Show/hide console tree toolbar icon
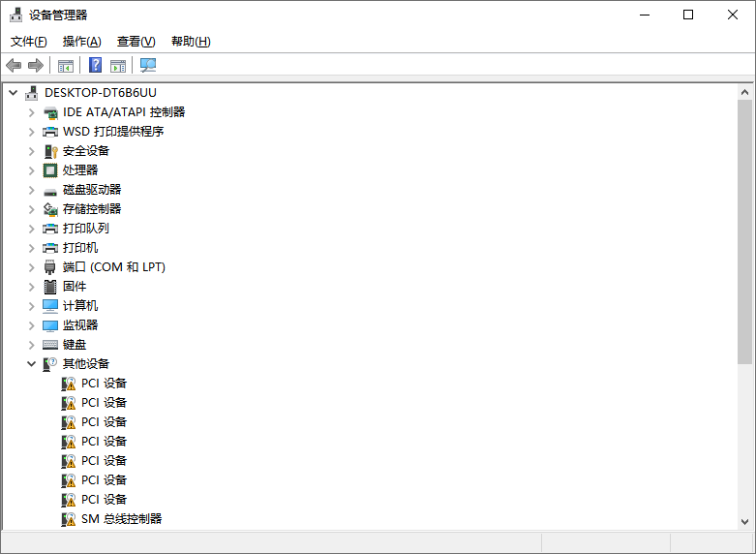 click(66, 65)
